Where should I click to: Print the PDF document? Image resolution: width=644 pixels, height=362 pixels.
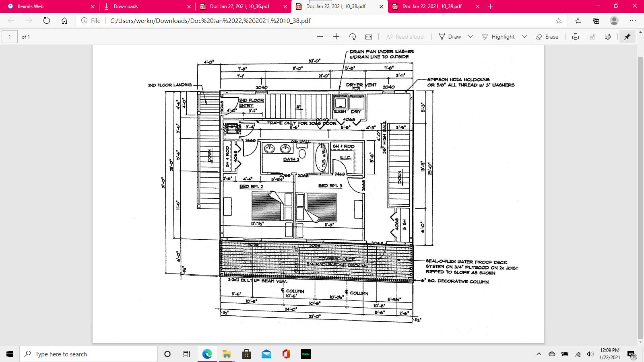tap(576, 37)
